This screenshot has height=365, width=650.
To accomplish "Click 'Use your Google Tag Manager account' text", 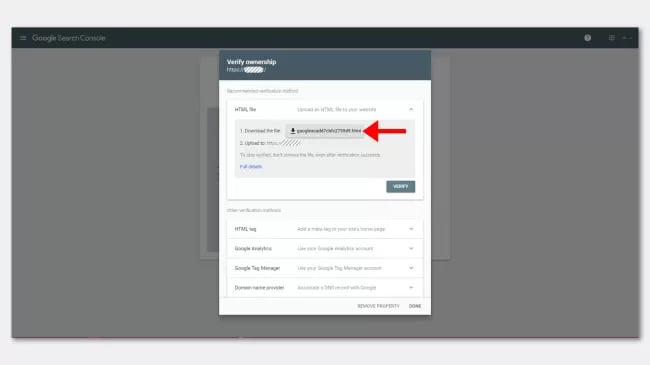I will [340, 268].
